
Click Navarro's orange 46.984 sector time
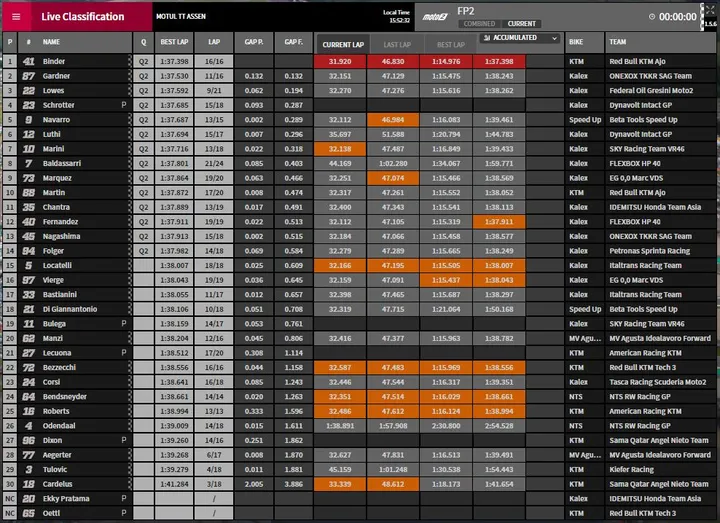tap(393, 119)
